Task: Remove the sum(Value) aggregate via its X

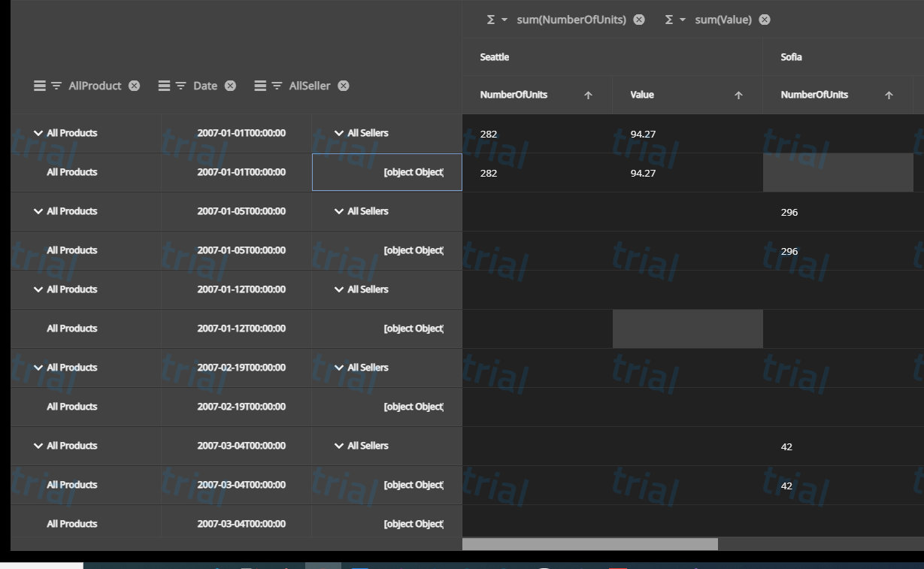Action: (765, 20)
